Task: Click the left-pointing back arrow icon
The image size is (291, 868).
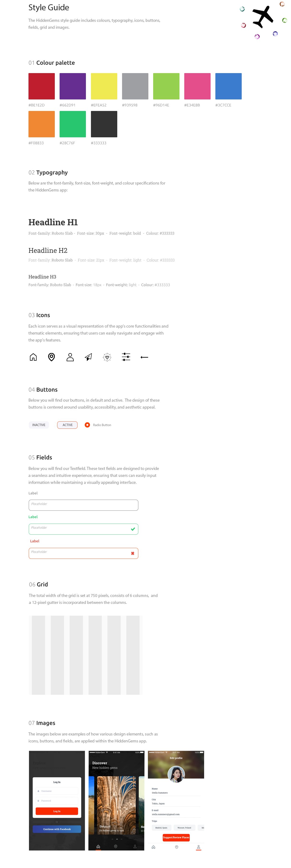Action: pyautogui.click(x=144, y=357)
